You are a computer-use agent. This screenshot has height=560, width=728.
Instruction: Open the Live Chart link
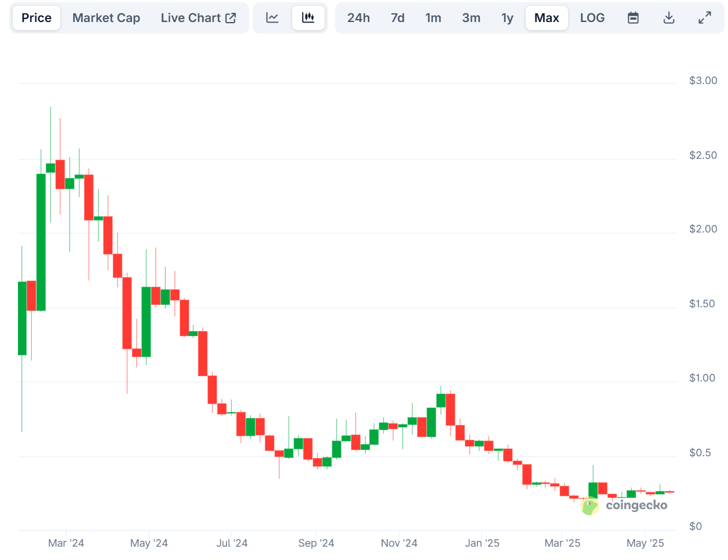pos(198,18)
